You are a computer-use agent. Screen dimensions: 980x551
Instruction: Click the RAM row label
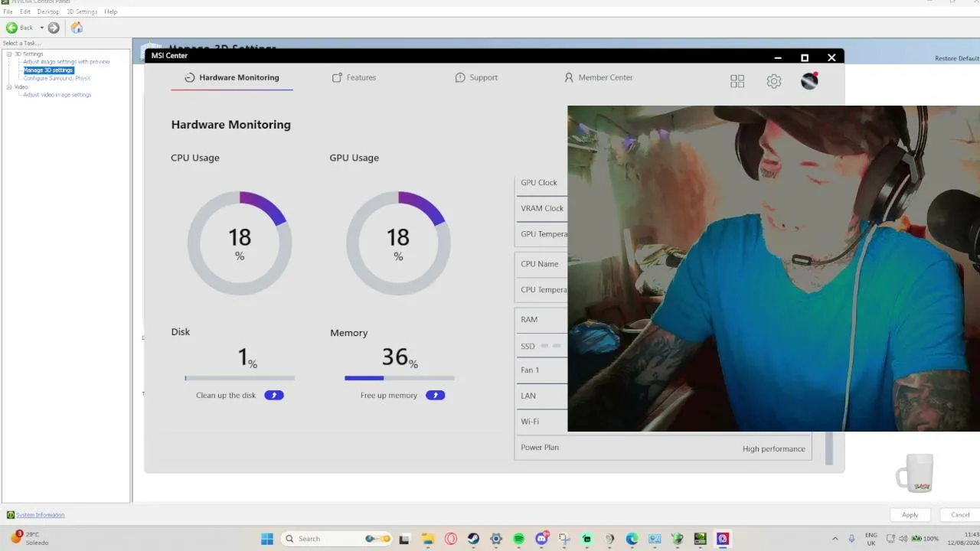529,320
